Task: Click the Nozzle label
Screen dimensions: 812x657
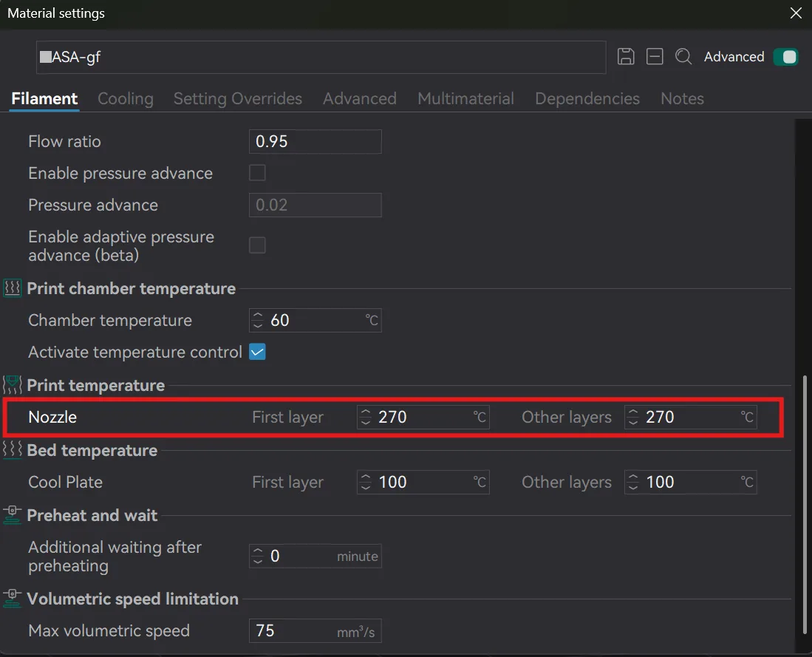Action: point(52,417)
